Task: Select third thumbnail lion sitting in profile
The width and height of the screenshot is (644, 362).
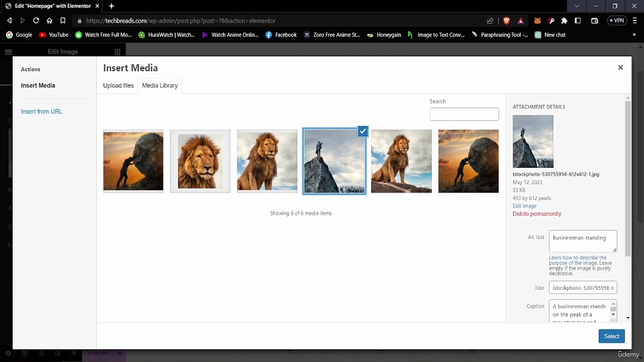Action: (x=267, y=161)
